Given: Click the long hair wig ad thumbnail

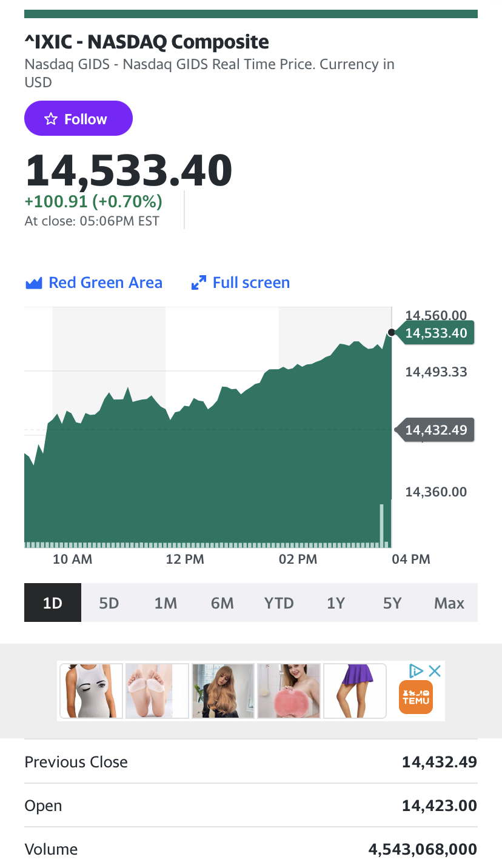Looking at the screenshot, I should (x=223, y=691).
